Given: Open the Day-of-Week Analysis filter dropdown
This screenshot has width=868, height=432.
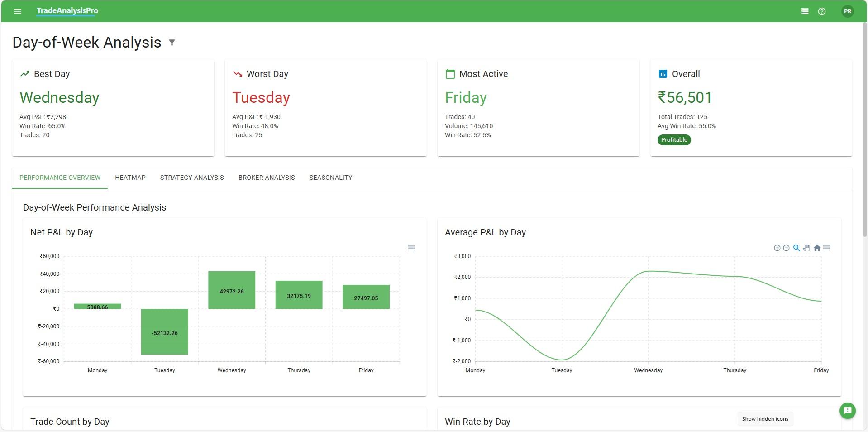Looking at the screenshot, I should pyautogui.click(x=172, y=42).
